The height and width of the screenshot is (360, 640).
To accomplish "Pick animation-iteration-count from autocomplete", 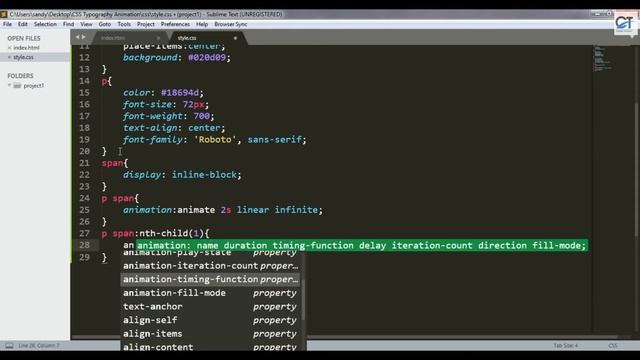I will point(210,266).
